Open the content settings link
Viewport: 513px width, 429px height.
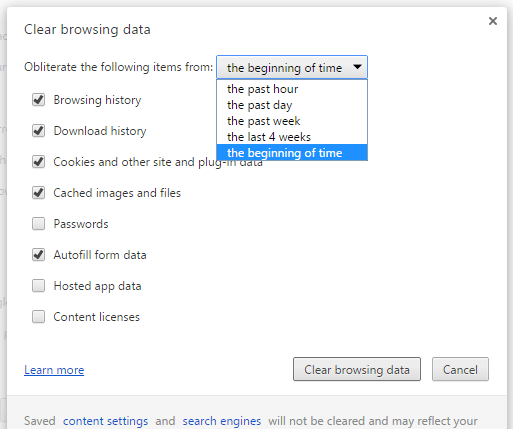click(105, 421)
